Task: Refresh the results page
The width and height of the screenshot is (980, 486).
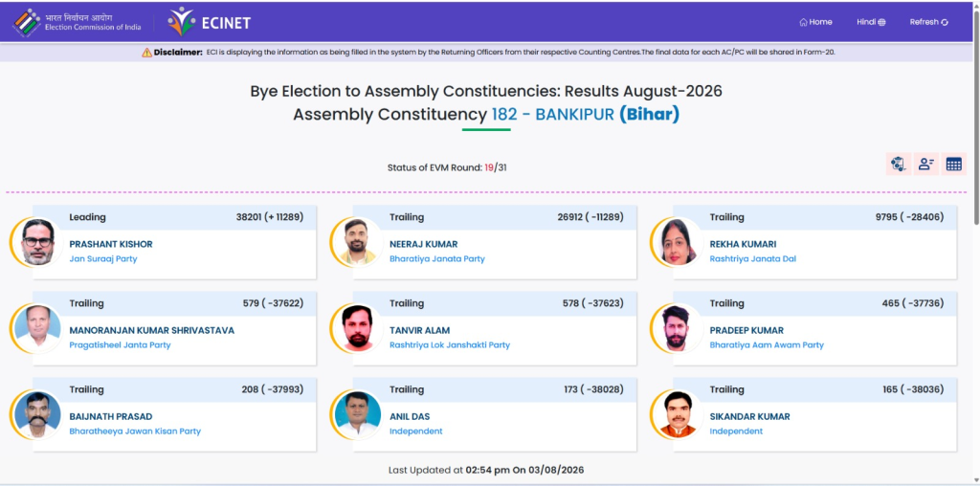Action: (x=928, y=22)
